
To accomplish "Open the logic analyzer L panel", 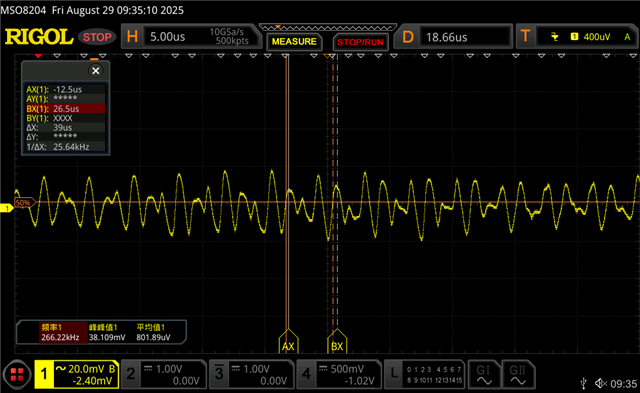I will (x=424, y=375).
